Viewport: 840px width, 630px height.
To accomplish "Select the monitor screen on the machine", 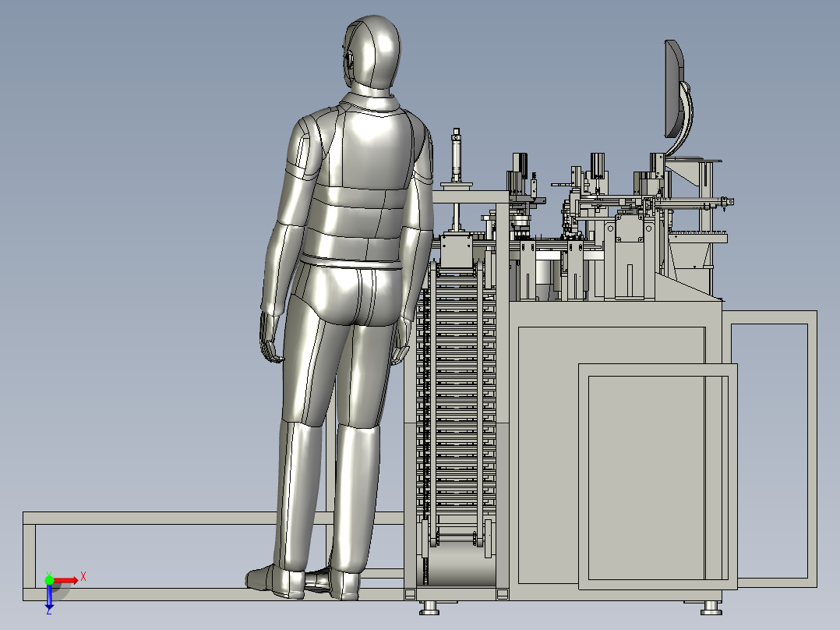I will tap(673, 89).
